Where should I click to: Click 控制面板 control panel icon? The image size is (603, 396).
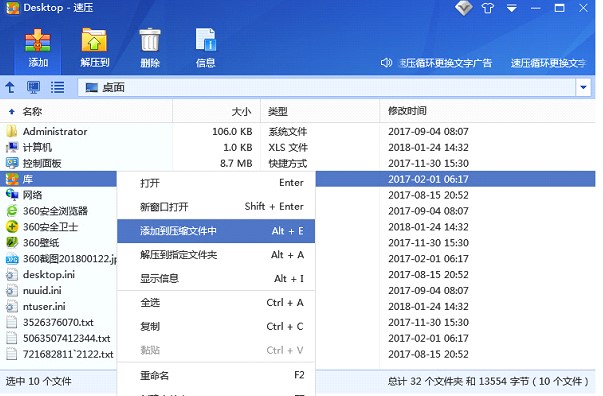(x=12, y=163)
